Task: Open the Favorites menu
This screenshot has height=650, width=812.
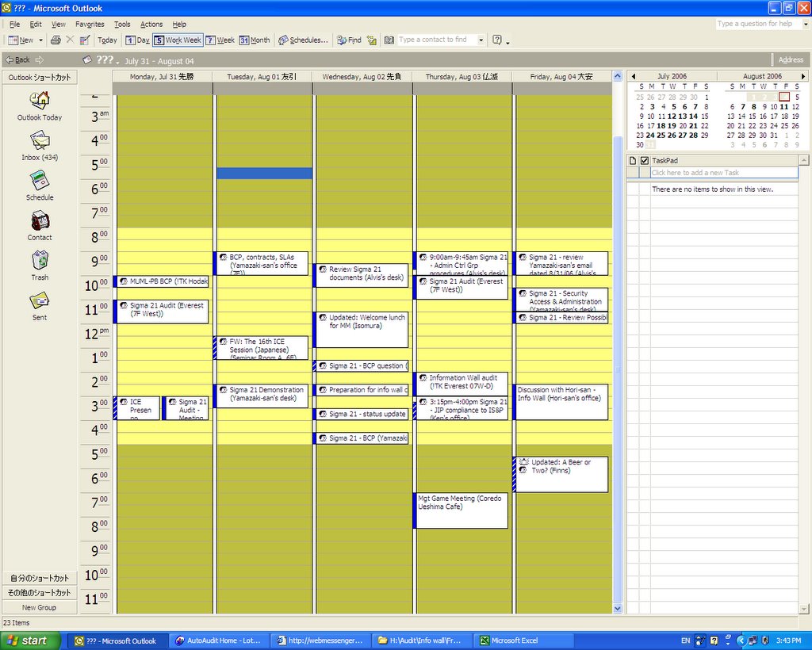Action: 90,25
